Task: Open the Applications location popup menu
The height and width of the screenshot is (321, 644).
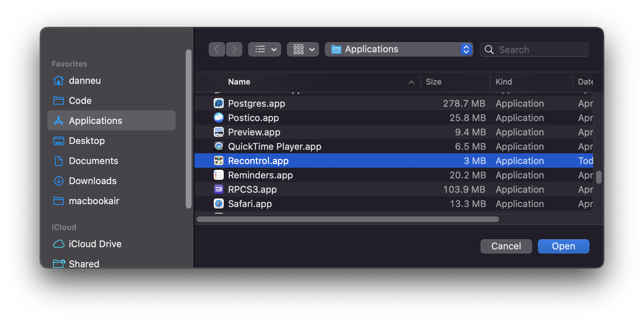Action: pyautogui.click(x=399, y=49)
